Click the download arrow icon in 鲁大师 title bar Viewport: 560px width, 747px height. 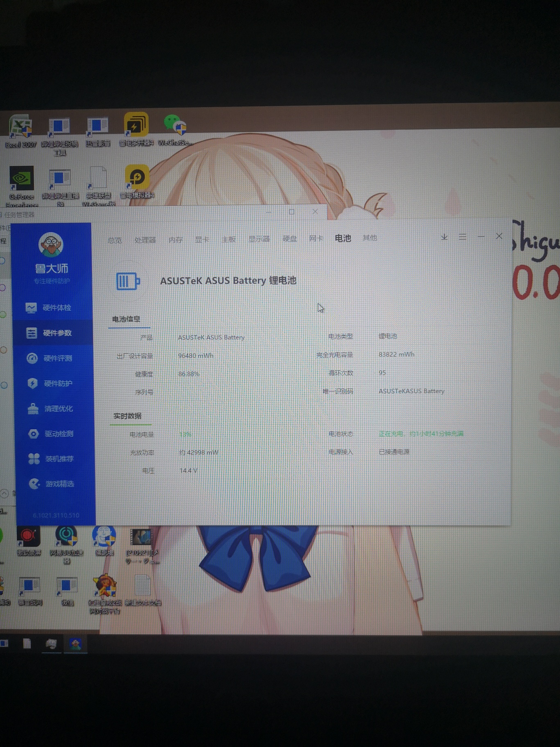pos(444,237)
